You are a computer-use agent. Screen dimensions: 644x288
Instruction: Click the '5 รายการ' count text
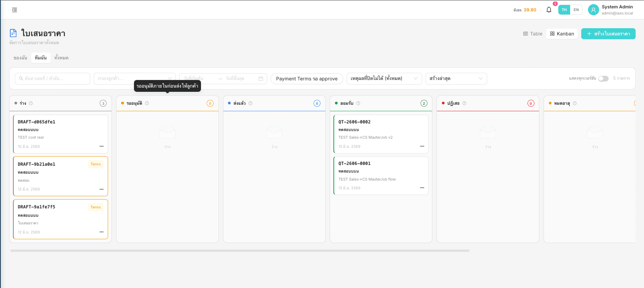click(622, 78)
